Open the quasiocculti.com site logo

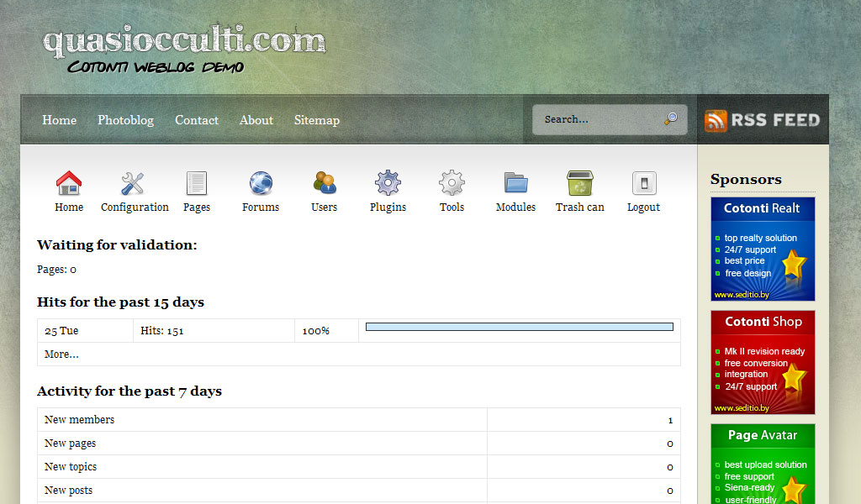click(x=184, y=41)
